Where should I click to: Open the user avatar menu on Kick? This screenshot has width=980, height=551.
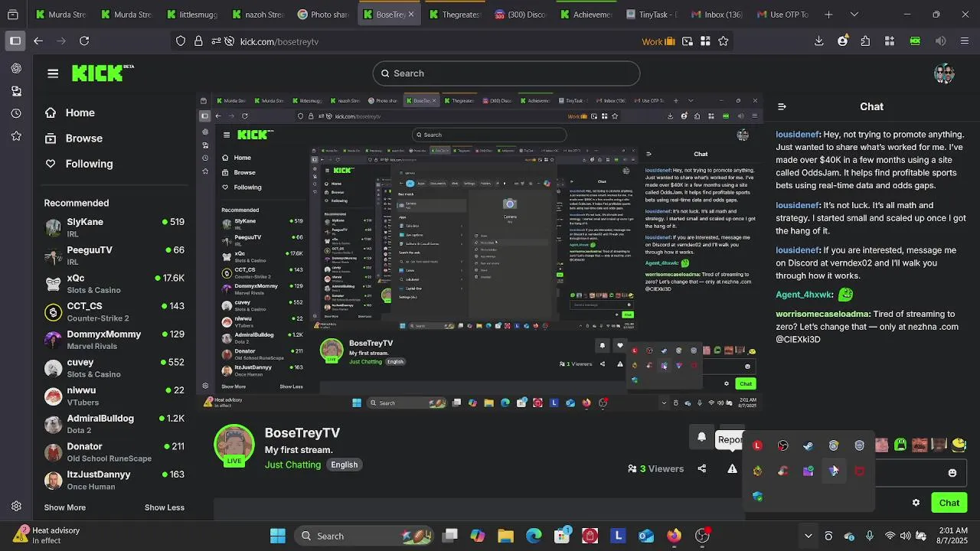click(944, 73)
